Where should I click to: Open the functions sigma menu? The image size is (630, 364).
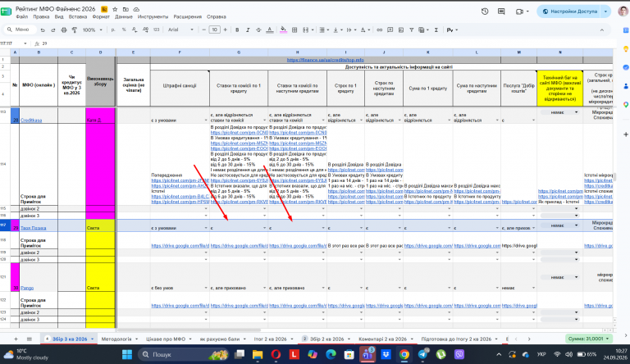(x=436, y=30)
